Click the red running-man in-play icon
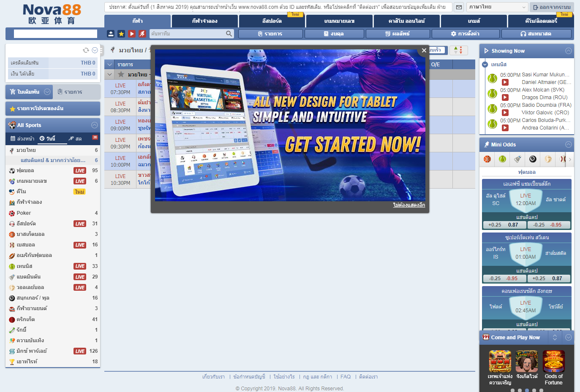 142,34
